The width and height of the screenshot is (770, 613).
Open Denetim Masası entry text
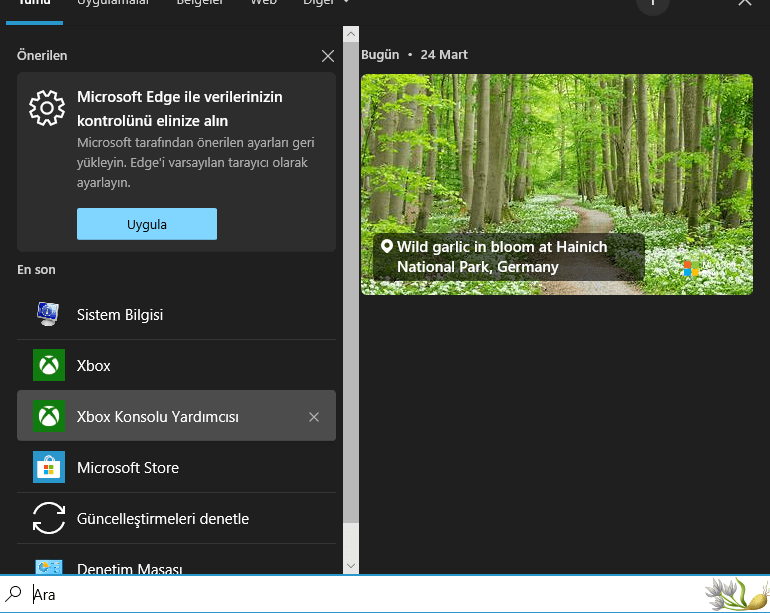[130, 568]
